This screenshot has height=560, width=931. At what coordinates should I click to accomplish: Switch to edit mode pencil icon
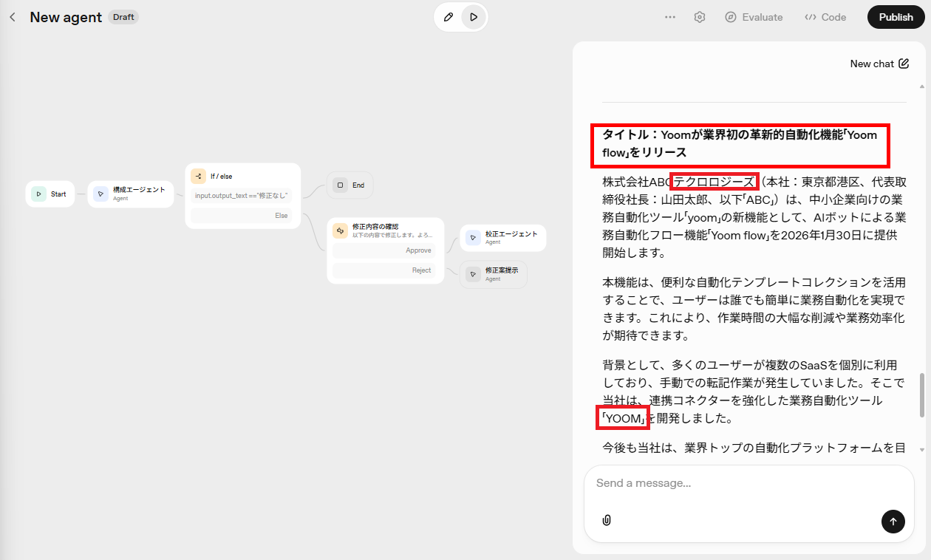(x=448, y=17)
